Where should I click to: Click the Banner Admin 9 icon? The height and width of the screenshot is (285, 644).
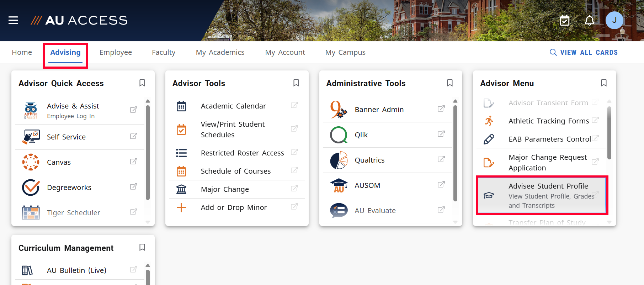coord(339,110)
